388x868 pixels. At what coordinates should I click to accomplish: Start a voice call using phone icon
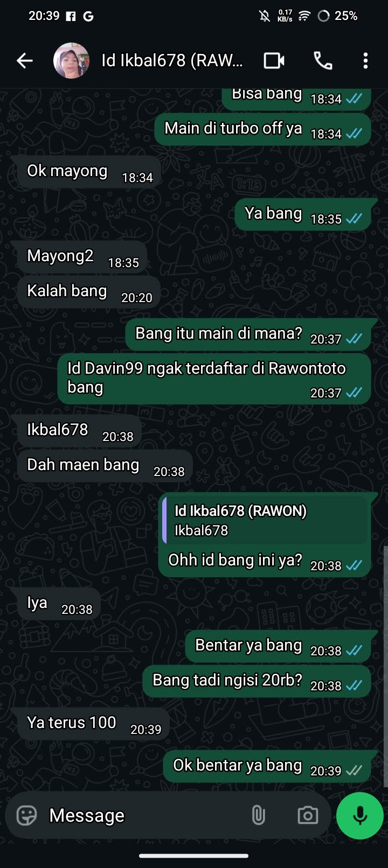(323, 61)
